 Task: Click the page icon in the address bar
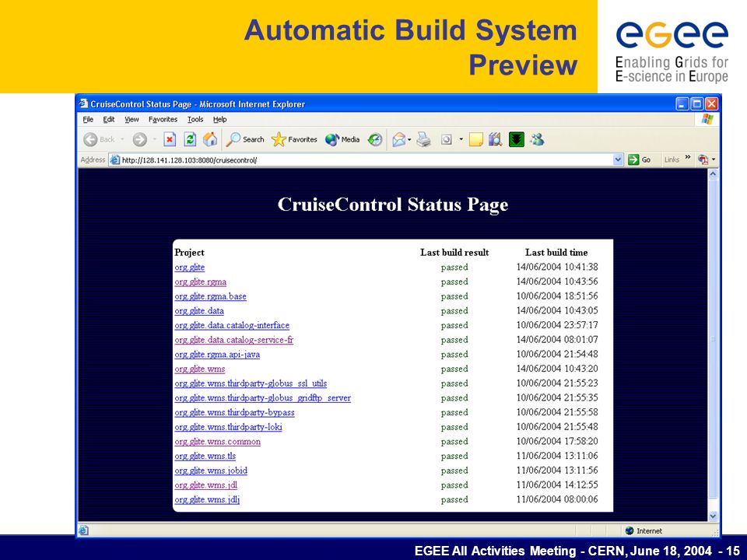(115, 160)
